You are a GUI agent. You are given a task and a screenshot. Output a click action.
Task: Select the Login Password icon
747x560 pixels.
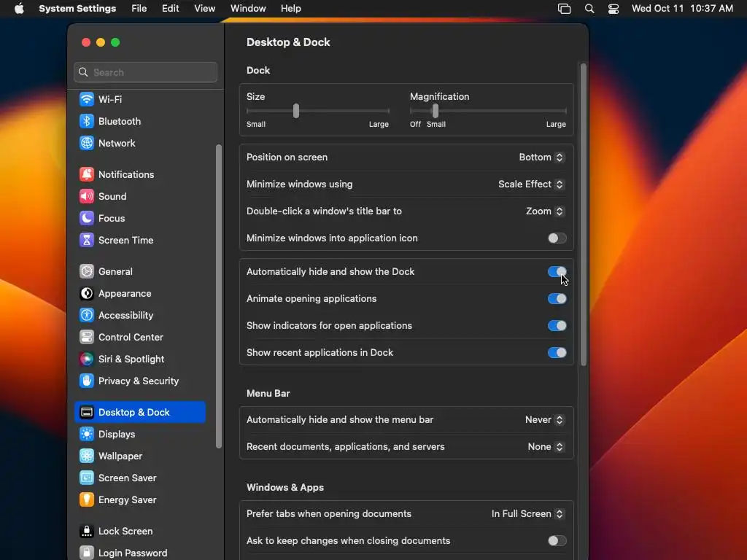(86, 553)
